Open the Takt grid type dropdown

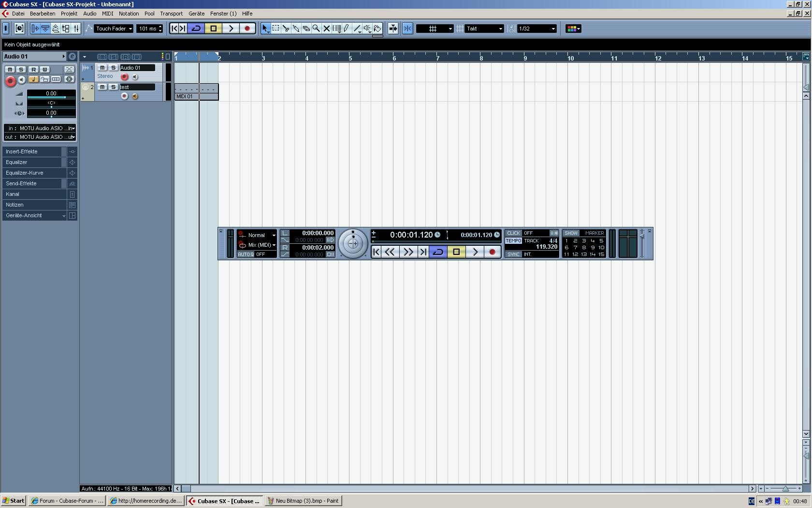[484, 29]
